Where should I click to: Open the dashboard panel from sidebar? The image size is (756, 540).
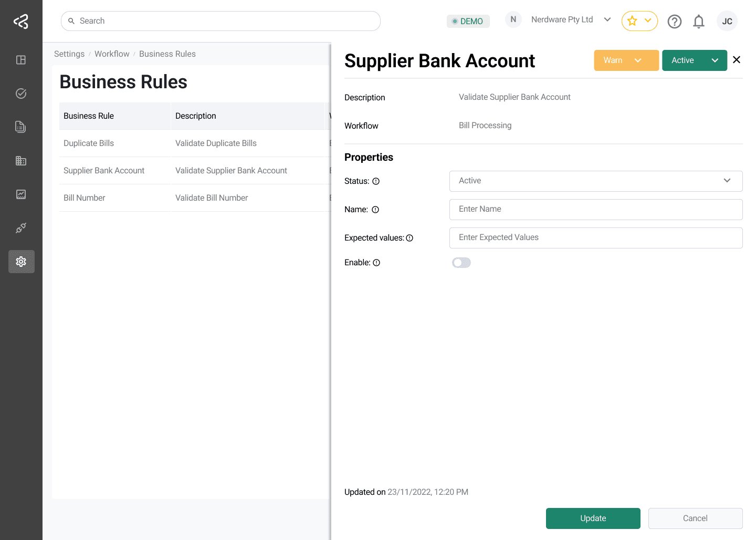click(x=21, y=60)
